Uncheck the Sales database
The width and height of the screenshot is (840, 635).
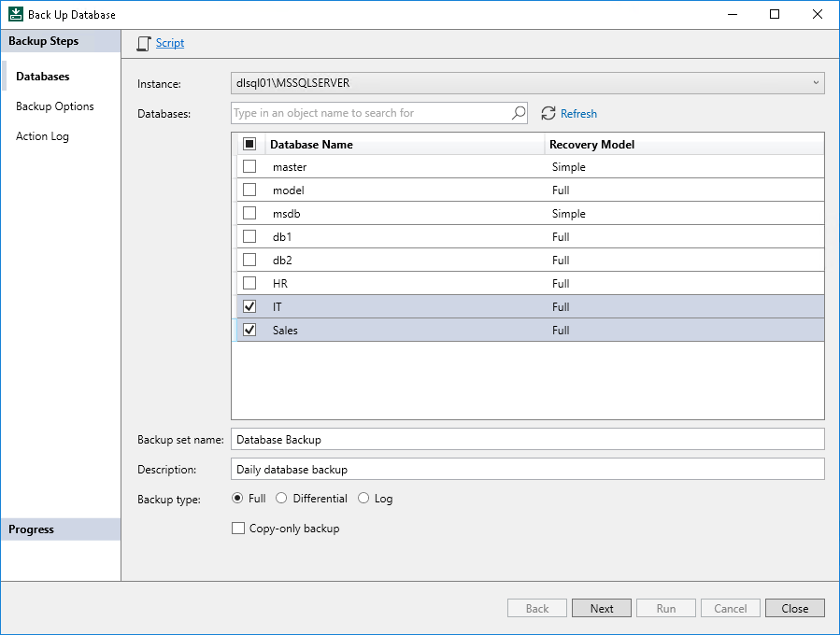248,330
